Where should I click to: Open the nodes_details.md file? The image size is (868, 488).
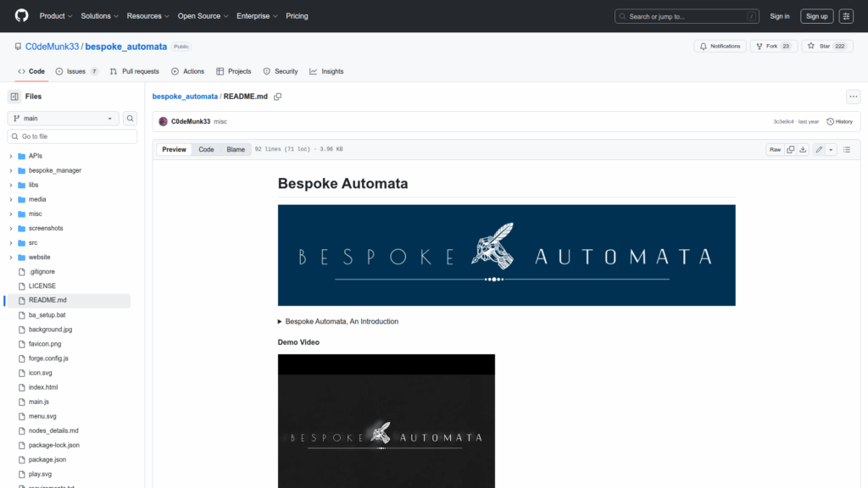[53, 430]
